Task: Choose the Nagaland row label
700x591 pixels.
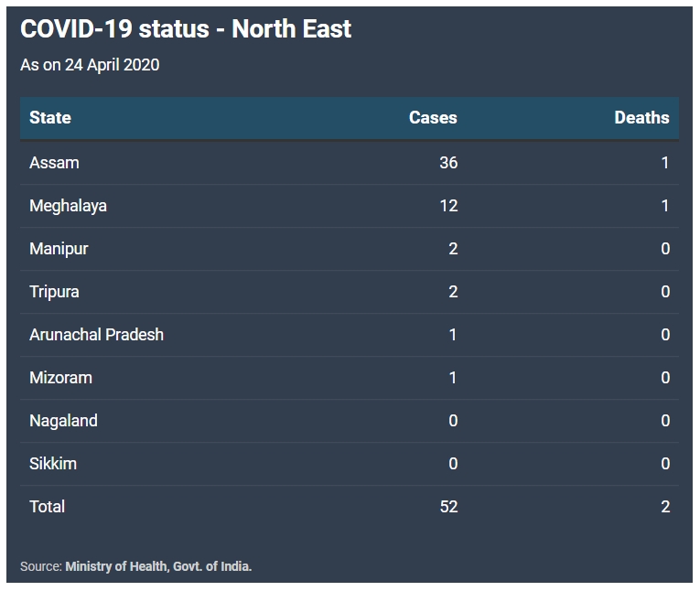Action: 63,421
